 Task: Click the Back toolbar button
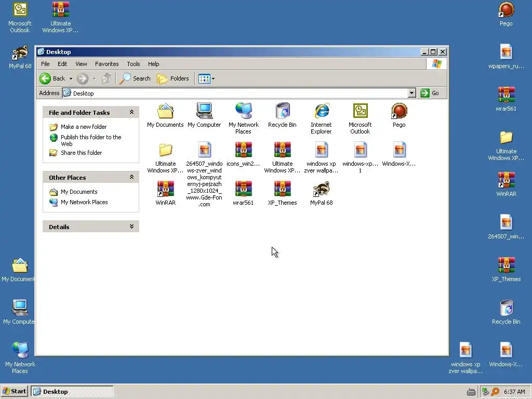(52, 78)
